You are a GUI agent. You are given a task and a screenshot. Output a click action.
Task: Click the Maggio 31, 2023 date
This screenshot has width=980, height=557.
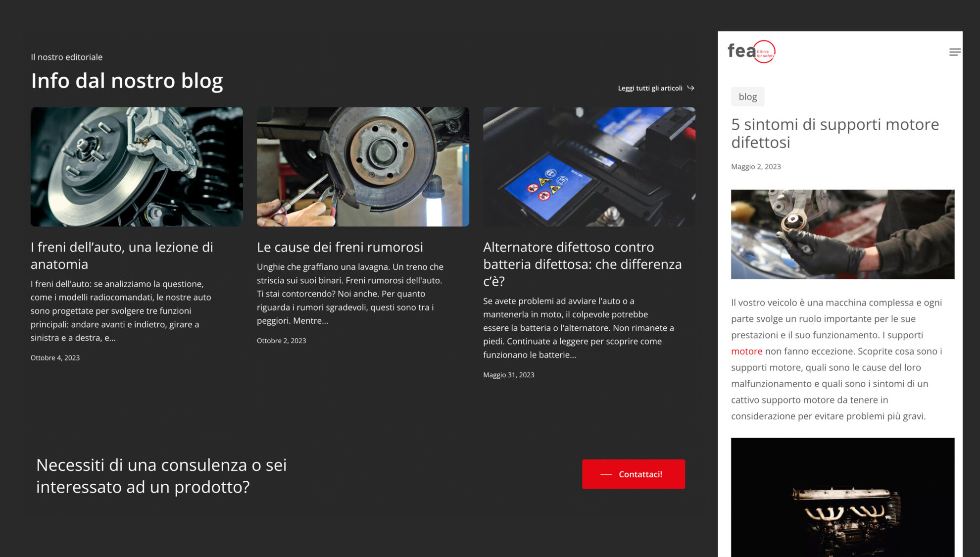pos(508,375)
